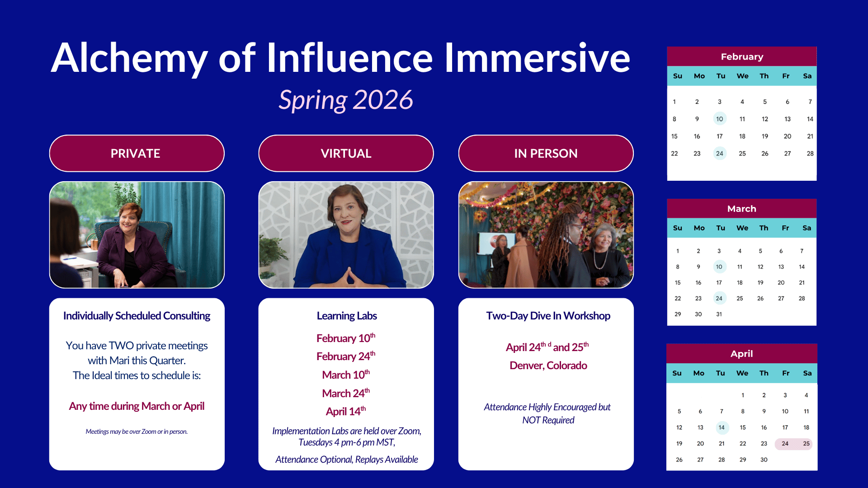
Task: Click the PRIVATE pill button
Action: (x=137, y=153)
